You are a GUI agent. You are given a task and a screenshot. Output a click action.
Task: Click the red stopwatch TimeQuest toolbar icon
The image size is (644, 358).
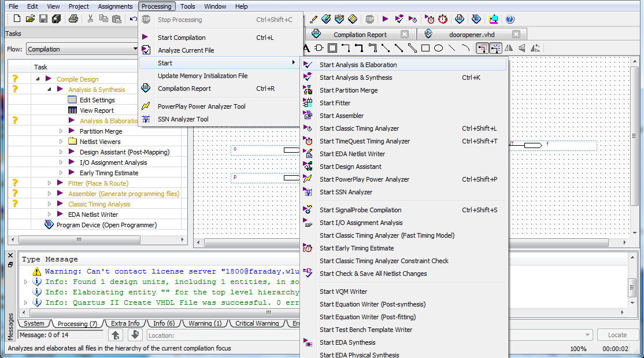coord(443,19)
